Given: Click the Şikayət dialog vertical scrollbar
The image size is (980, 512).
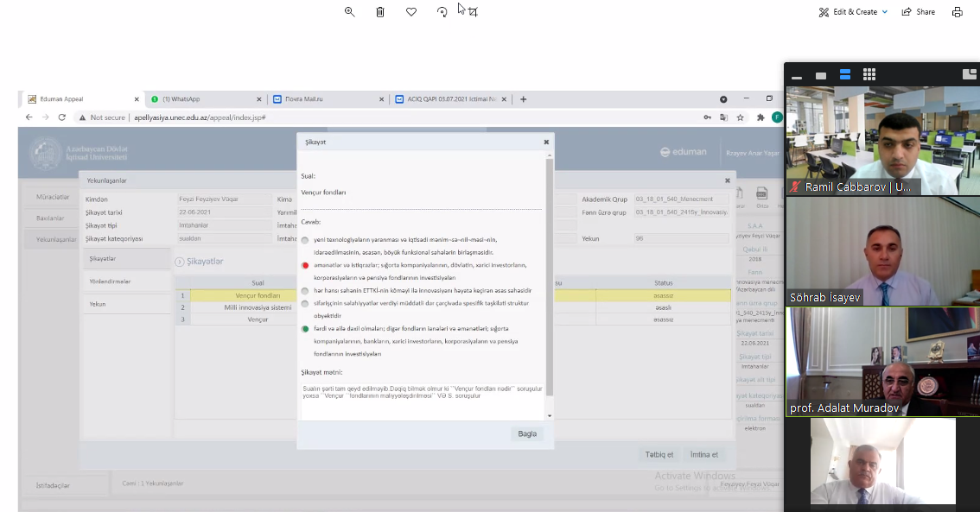Looking at the screenshot, I should tap(550, 278).
